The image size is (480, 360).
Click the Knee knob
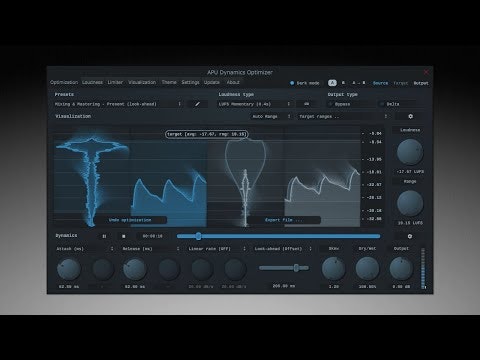coord(333,269)
